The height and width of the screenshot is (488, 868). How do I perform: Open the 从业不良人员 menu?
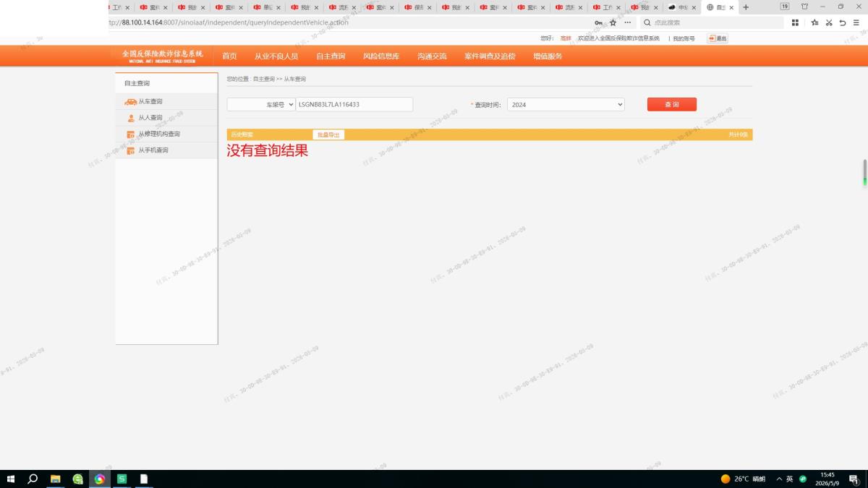276,56
